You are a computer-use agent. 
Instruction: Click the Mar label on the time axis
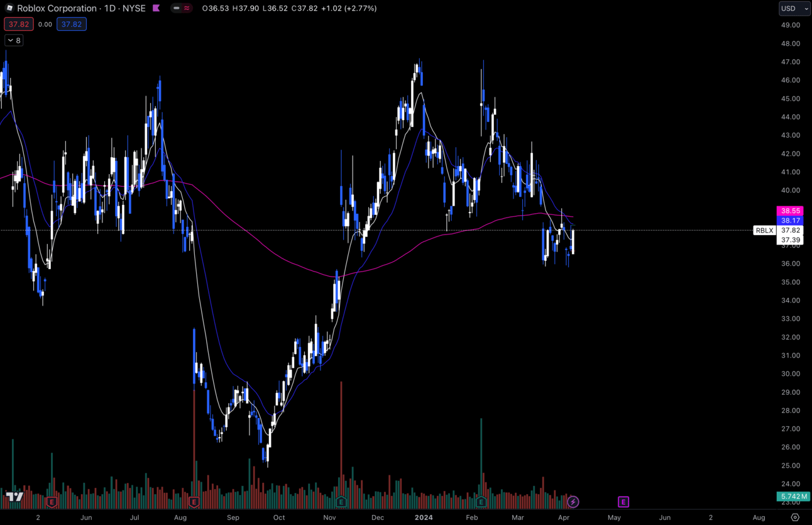517,517
